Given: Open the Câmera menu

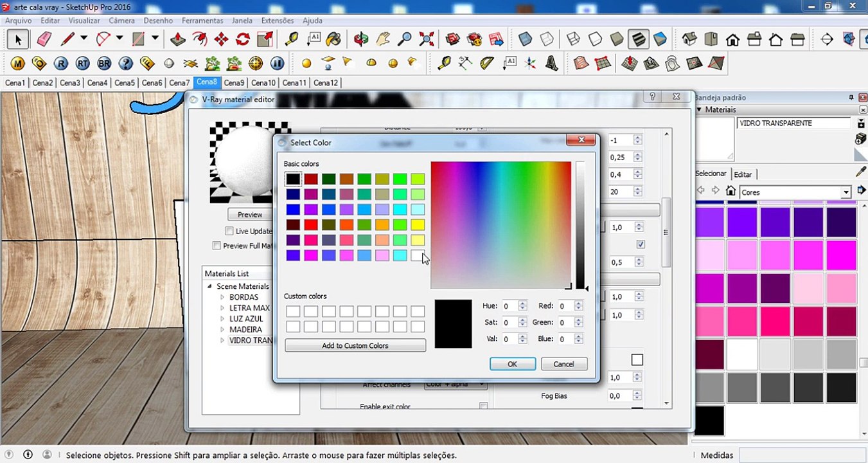Looking at the screenshot, I should pos(121,21).
